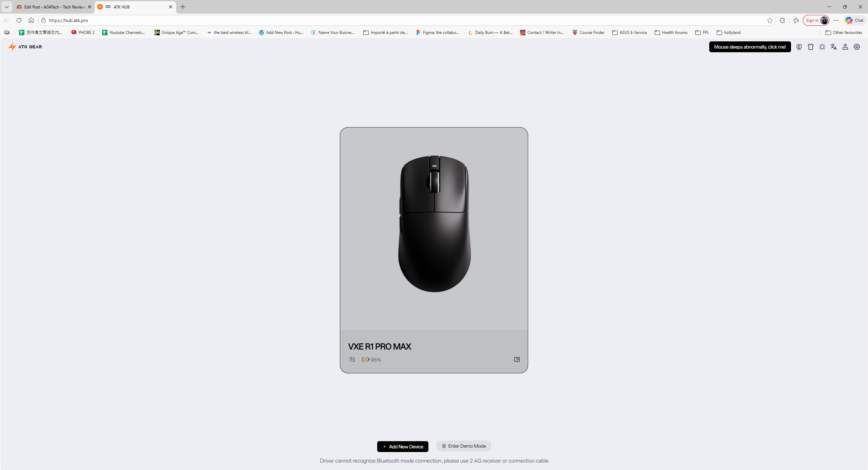Open the skin theme shirt icon

tap(811, 47)
